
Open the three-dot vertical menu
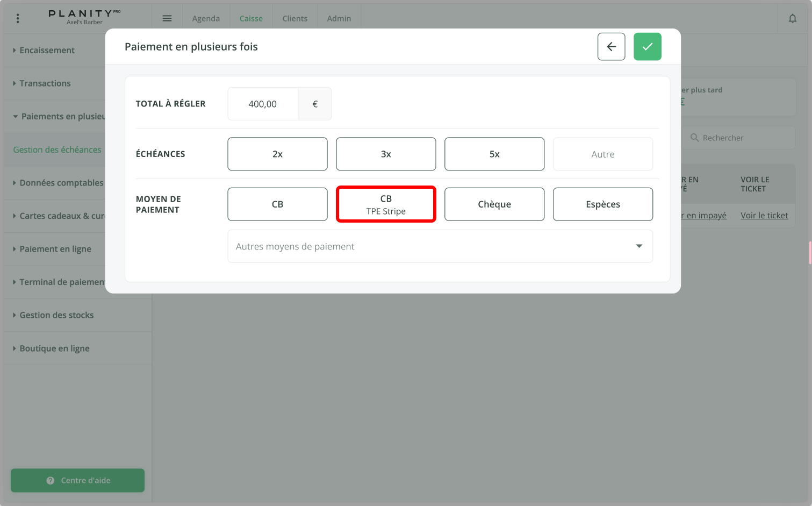tap(18, 18)
